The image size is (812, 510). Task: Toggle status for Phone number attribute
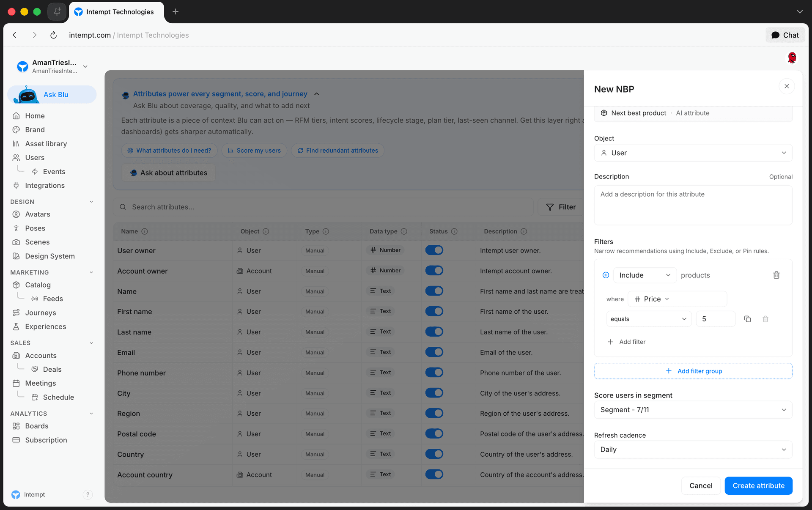[x=434, y=373]
